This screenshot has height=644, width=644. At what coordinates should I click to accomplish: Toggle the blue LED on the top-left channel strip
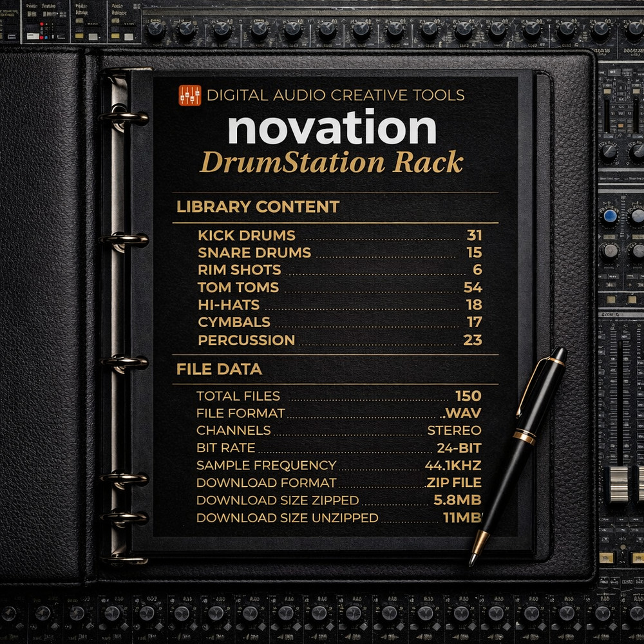tap(46, 37)
